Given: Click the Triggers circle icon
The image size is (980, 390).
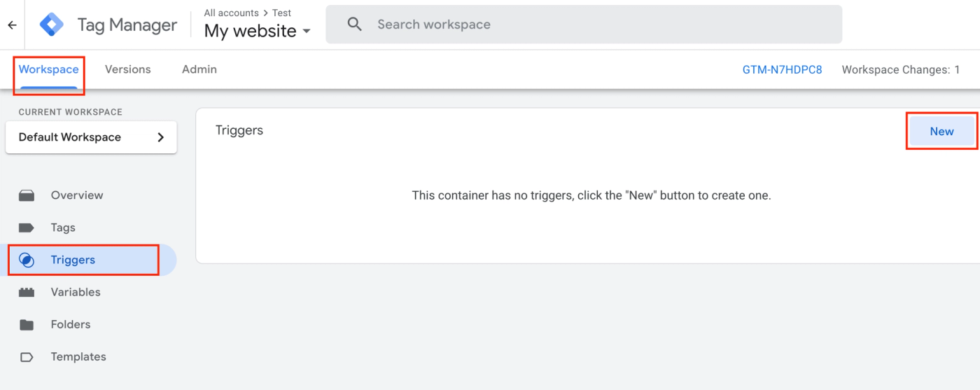Looking at the screenshot, I should [27, 260].
